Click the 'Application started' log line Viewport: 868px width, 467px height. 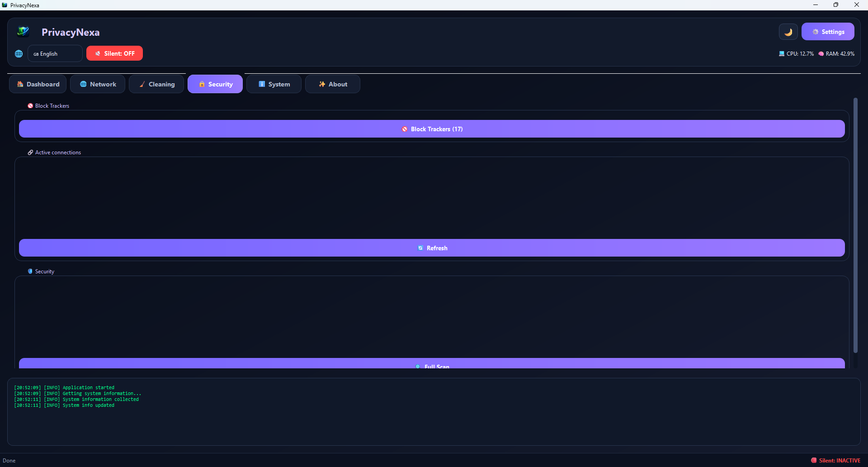pyautogui.click(x=64, y=388)
